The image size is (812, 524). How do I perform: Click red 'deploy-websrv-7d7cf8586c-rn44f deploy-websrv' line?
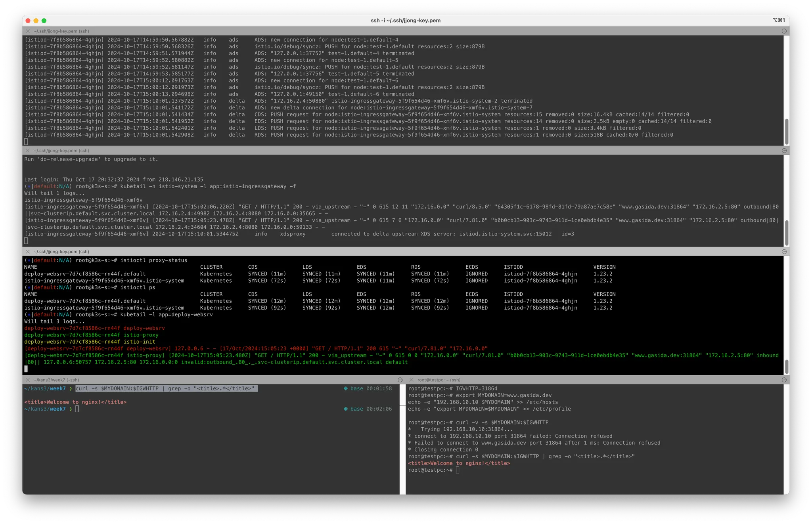(94, 328)
